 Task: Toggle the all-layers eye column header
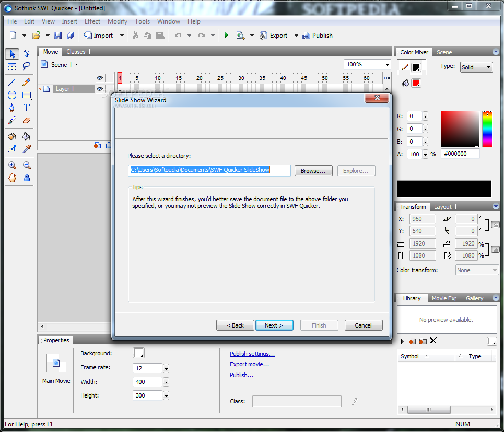100,78
